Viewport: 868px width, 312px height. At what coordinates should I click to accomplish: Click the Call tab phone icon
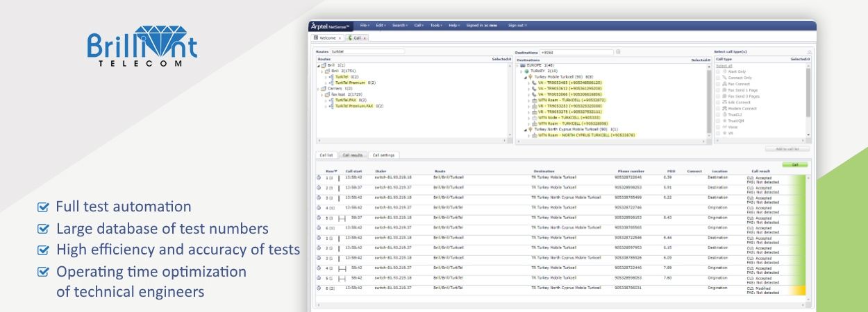[x=351, y=38]
